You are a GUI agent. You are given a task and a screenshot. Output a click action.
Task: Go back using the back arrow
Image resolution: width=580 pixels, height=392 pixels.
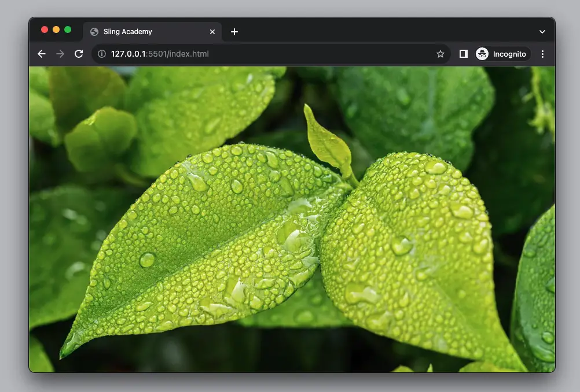point(42,54)
